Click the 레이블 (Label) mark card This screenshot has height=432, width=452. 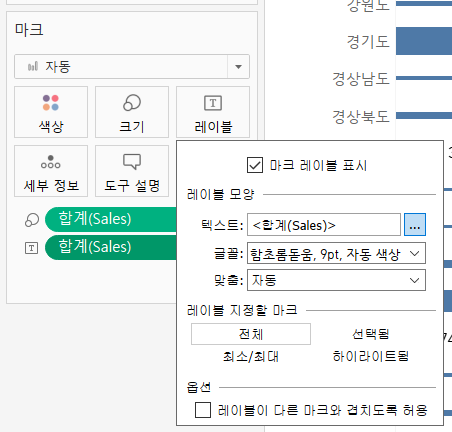coord(213,112)
